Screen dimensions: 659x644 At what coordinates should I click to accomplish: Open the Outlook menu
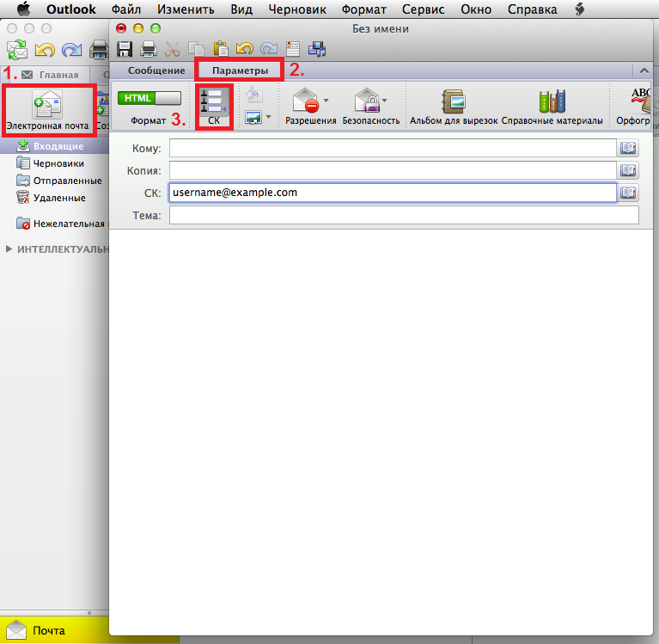coord(71,9)
